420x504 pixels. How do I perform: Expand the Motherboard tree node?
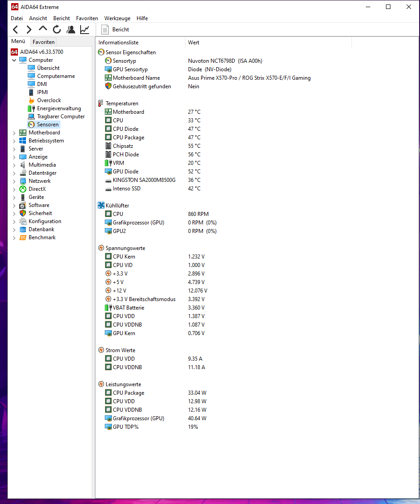tap(14, 133)
